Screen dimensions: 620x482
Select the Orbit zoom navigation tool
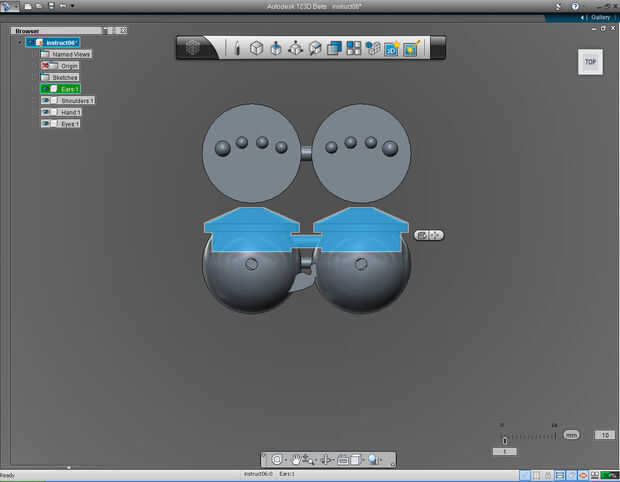[308, 459]
